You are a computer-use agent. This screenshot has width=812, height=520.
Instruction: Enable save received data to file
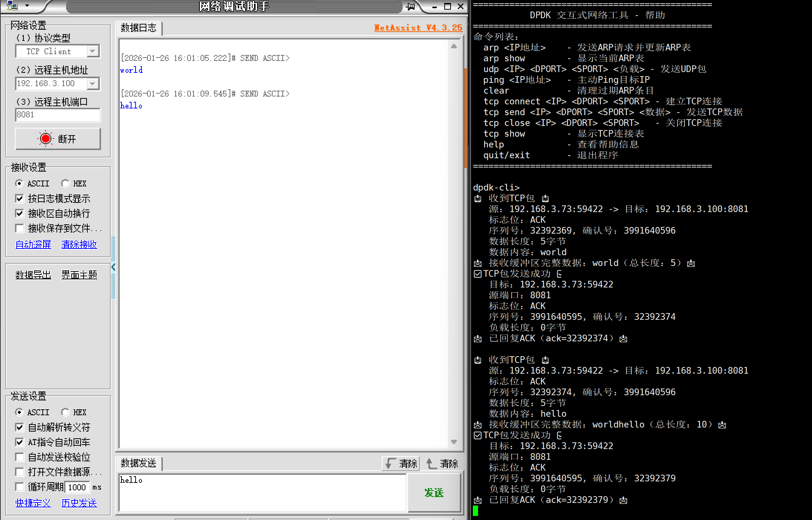(x=20, y=228)
